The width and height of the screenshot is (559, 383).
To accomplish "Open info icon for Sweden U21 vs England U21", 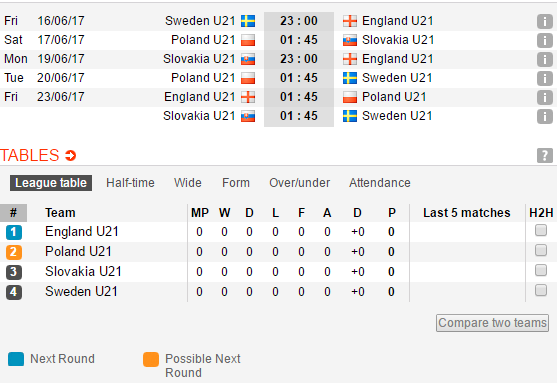I will point(545,21).
